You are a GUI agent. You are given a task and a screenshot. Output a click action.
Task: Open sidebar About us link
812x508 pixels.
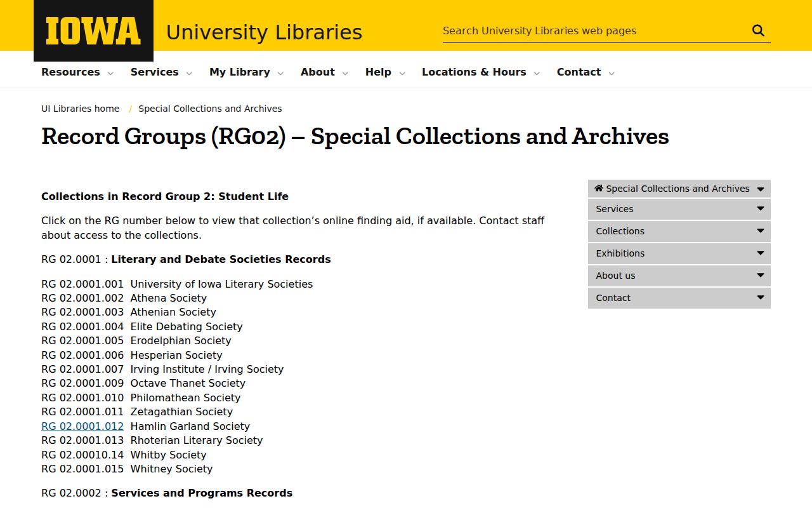tap(615, 276)
